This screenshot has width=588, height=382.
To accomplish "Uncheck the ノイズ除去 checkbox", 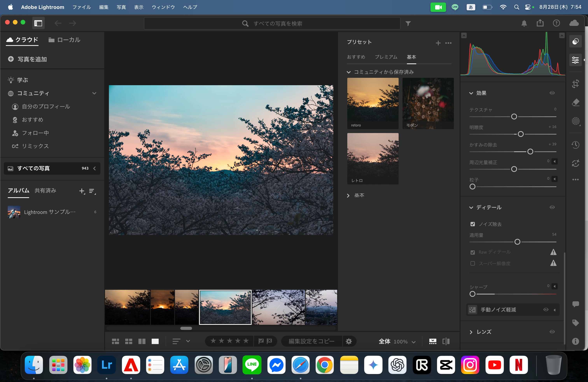I will point(472,224).
